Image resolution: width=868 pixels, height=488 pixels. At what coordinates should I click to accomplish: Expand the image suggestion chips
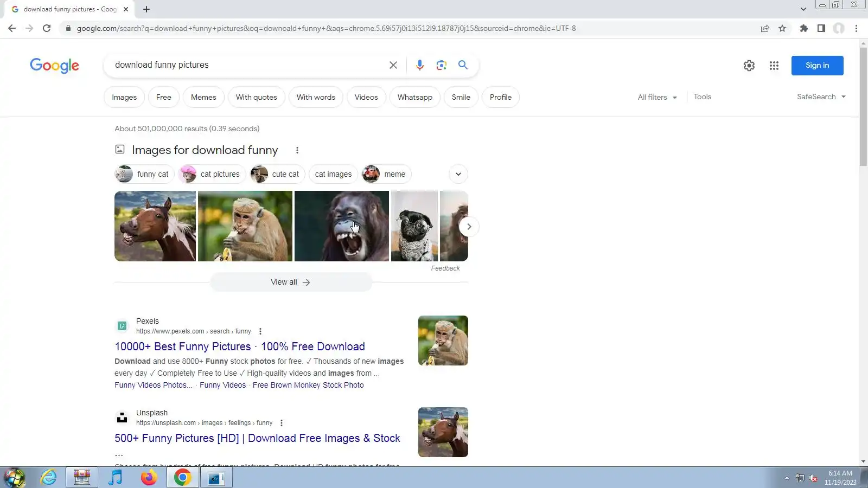pyautogui.click(x=458, y=174)
